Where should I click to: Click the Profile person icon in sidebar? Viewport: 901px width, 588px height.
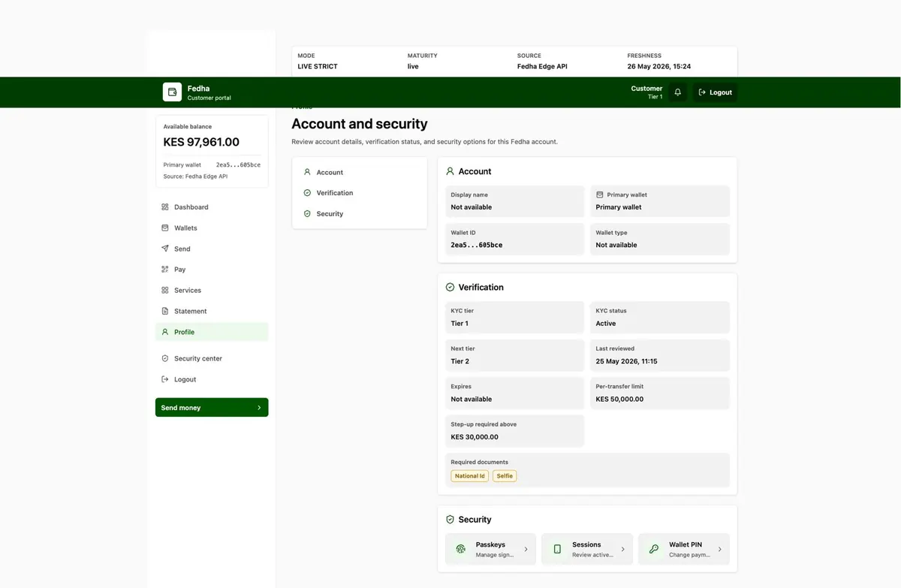165,332
